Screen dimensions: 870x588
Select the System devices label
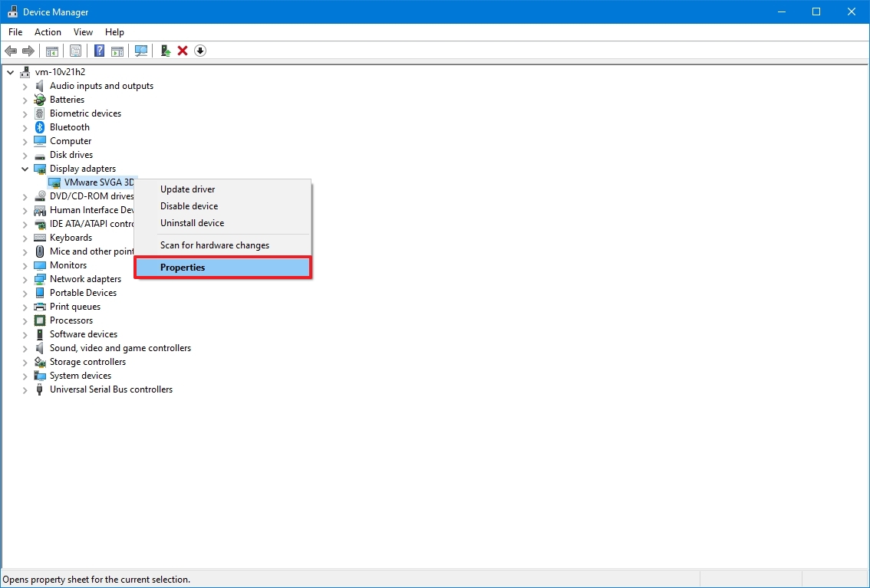pos(81,376)
